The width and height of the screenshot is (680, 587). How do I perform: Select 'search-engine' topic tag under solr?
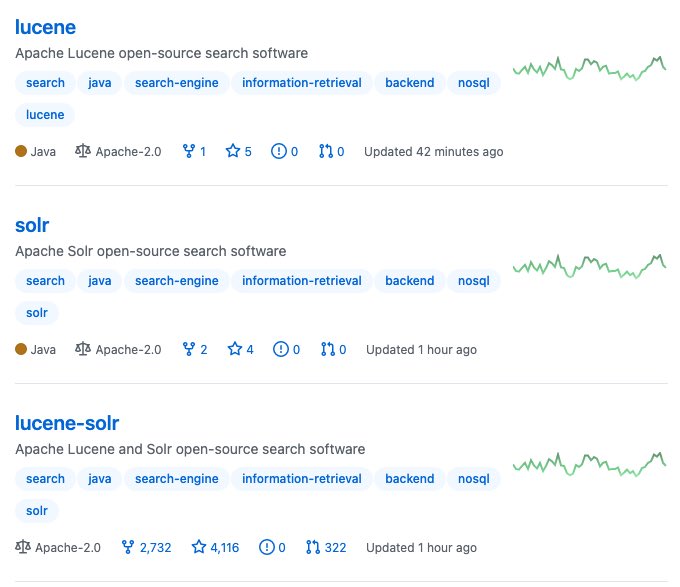pos(177,281)
